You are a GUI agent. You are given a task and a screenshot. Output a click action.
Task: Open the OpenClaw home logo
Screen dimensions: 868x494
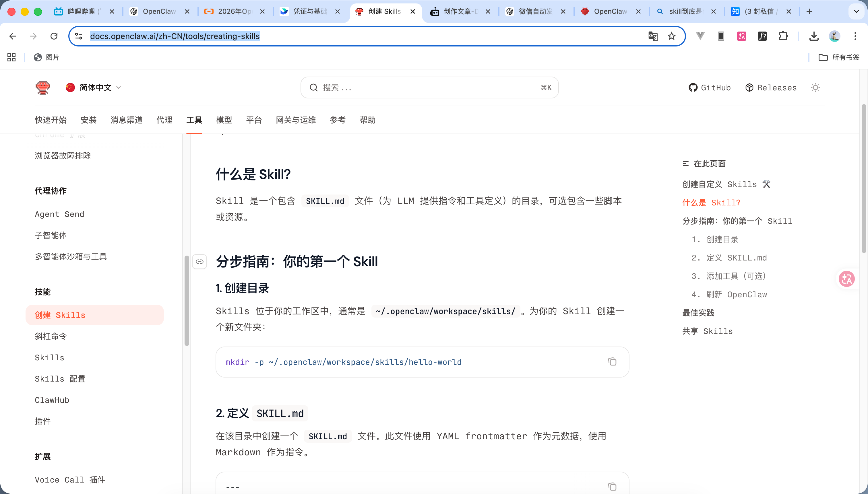(x=42, y=87)
